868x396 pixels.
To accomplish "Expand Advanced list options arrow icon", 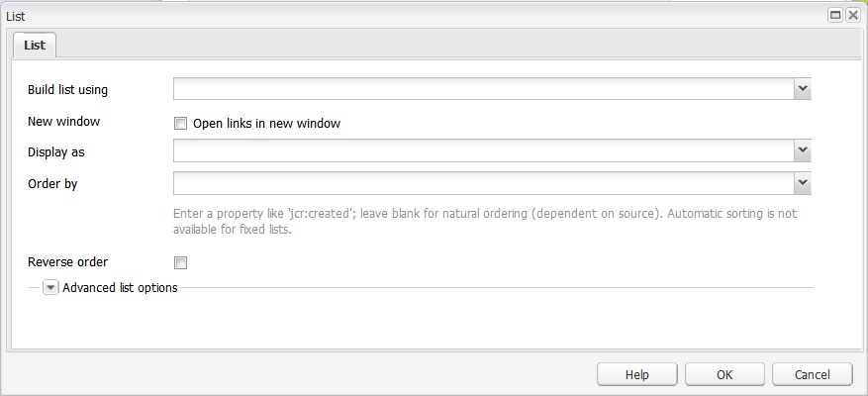I will (x=50, y=288).
